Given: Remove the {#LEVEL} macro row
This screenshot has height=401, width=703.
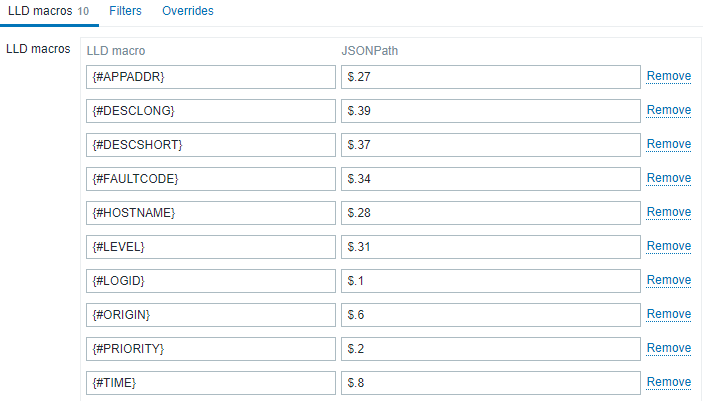Looking at the screenshot, I should tap(668, 246).
